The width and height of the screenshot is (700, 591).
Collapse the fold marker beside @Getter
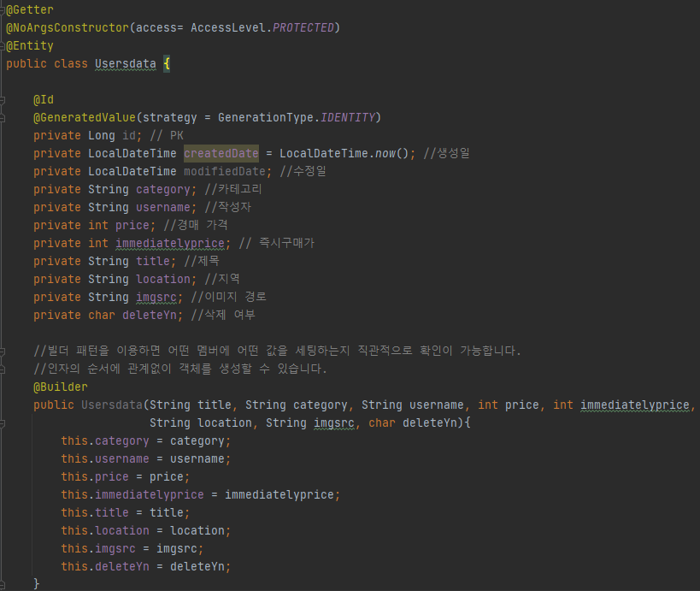[x=3, y=9]
